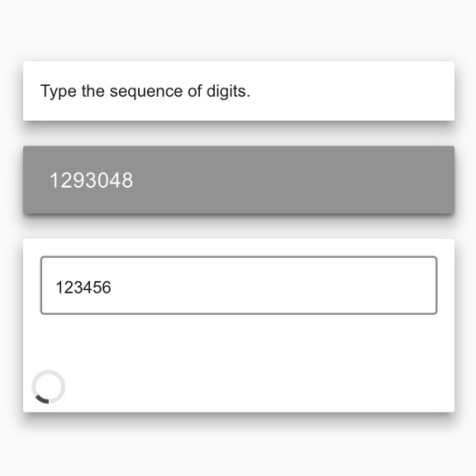Place cursor after the 6 in 123456
Image resolution: width=476 pixels, height=476 pixels.
pos(112,288)
